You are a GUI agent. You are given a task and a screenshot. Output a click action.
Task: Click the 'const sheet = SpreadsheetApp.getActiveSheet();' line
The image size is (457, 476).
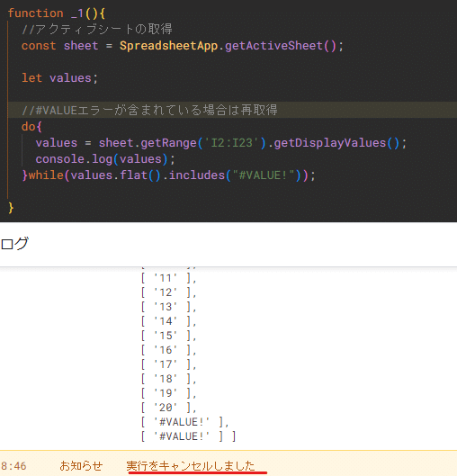click(x=183, y=46)
